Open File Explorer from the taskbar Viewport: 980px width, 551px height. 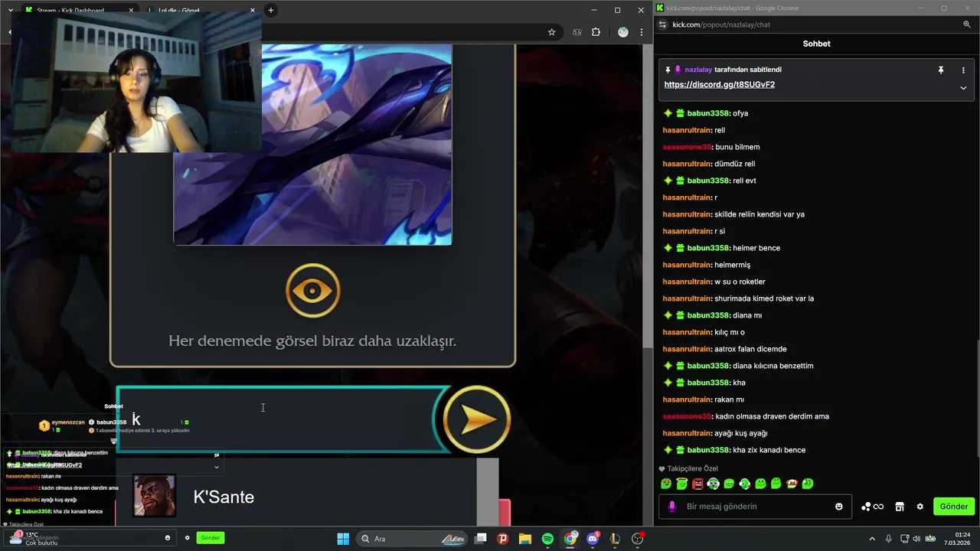coord(525,539)
